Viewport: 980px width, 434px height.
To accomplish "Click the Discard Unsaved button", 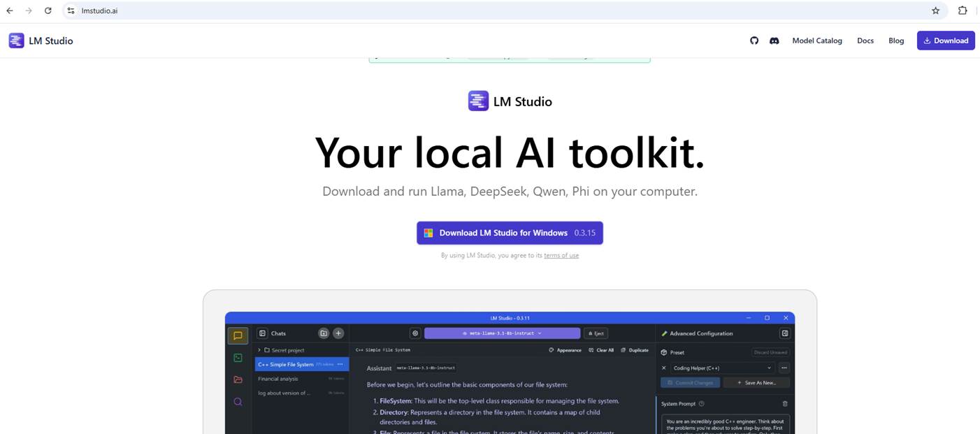I will (x=771, y=352).
